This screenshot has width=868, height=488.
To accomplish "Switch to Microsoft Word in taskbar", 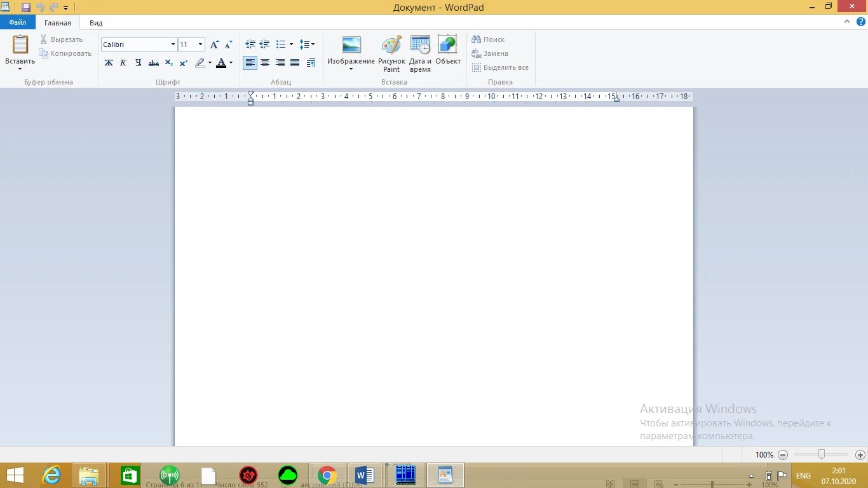I will click(x=365, y=475).
